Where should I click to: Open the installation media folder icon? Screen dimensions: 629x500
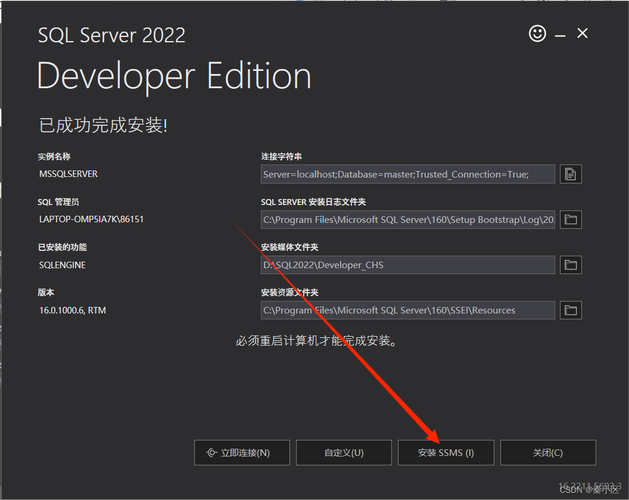click(x=570, y=265)
